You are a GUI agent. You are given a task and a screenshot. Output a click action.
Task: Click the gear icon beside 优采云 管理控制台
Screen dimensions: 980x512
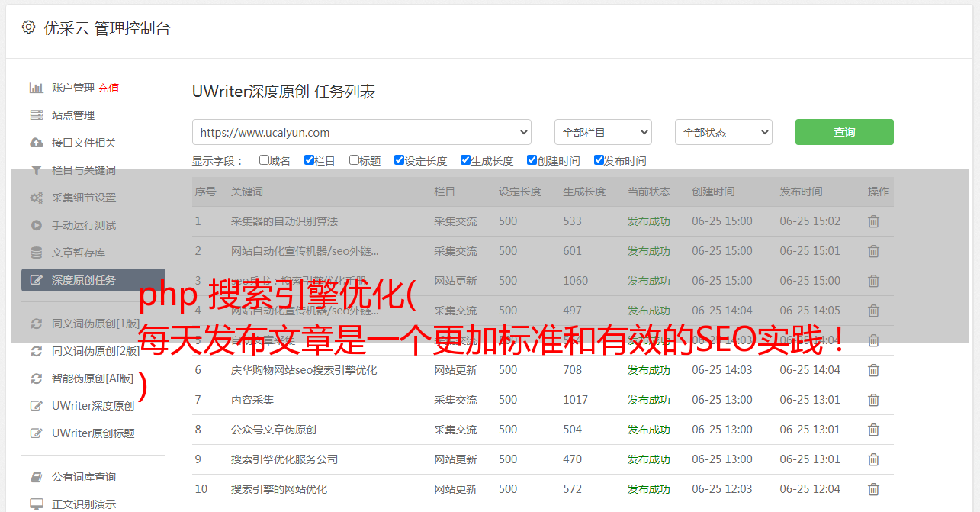pos(28,27)
